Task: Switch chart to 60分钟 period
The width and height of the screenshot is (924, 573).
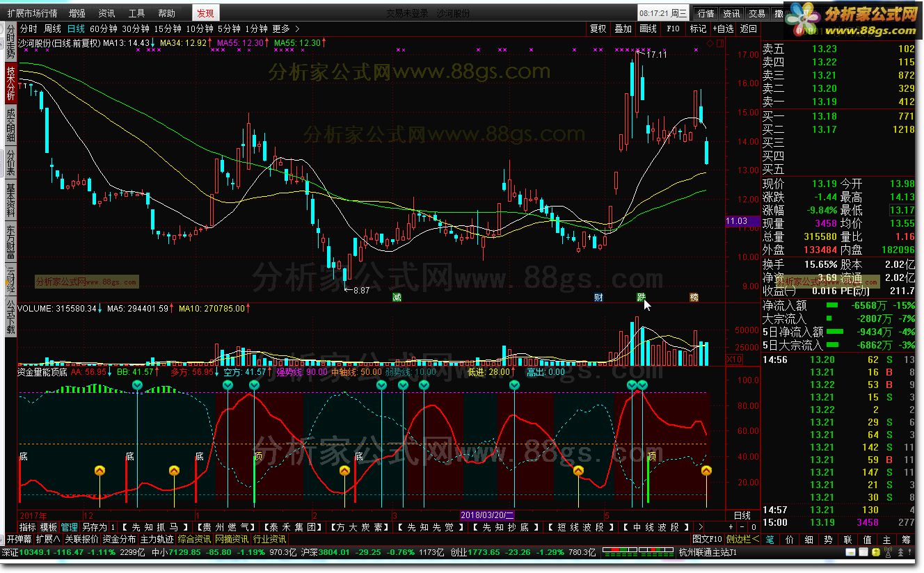Action: point(103,29)
